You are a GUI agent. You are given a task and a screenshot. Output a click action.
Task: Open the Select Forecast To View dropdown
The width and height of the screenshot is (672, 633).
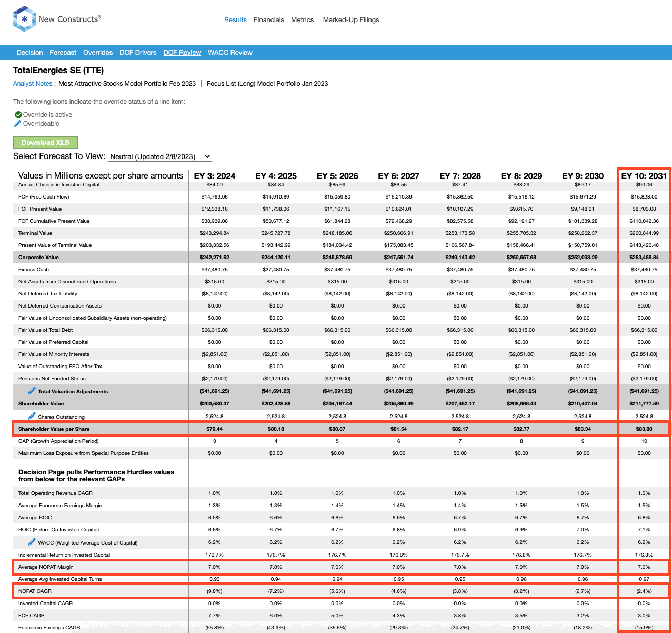click(160, 156)
